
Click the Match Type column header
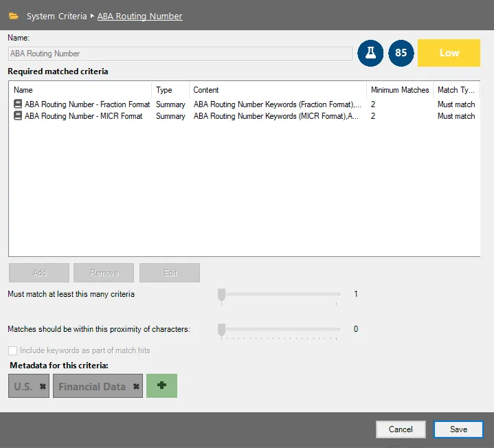click(456, 90)
